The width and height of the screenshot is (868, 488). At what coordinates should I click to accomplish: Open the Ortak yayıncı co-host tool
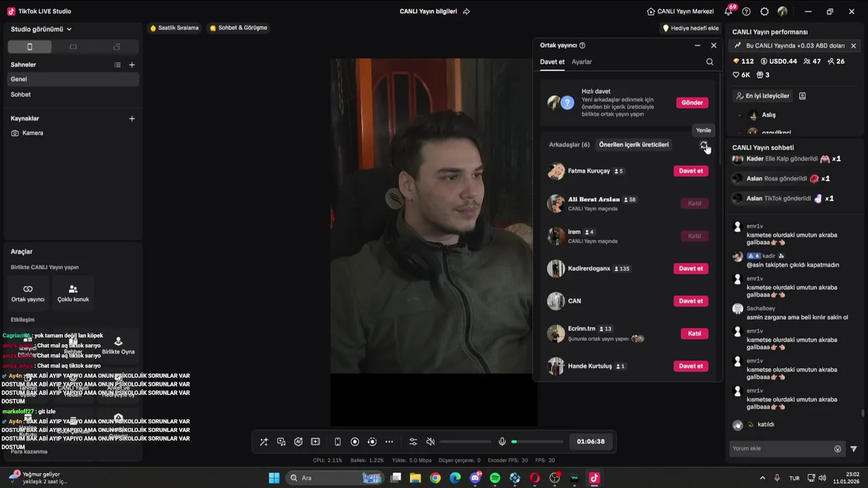click(28, 293)
